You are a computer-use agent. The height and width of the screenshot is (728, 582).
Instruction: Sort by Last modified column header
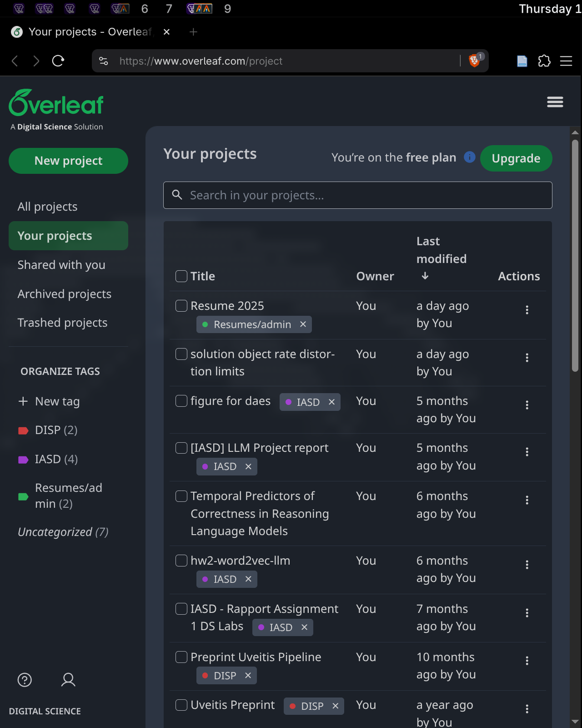click(442, 258)
